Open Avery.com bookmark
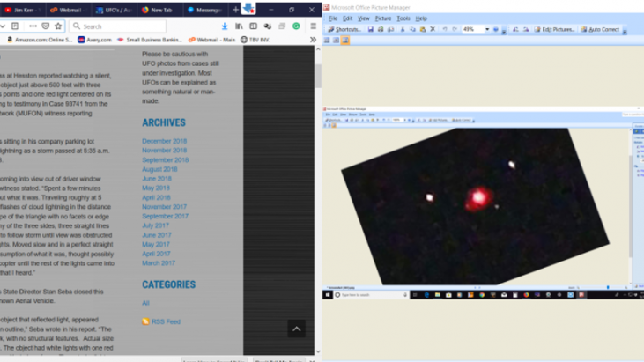Screen dimensions: 644x362 pos(95,40)
